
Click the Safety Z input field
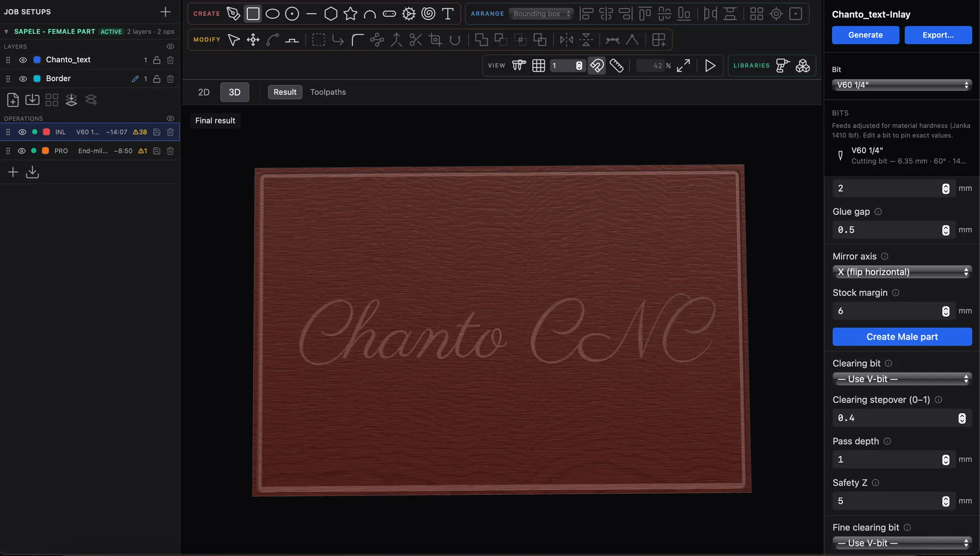[x=894, y=501]
